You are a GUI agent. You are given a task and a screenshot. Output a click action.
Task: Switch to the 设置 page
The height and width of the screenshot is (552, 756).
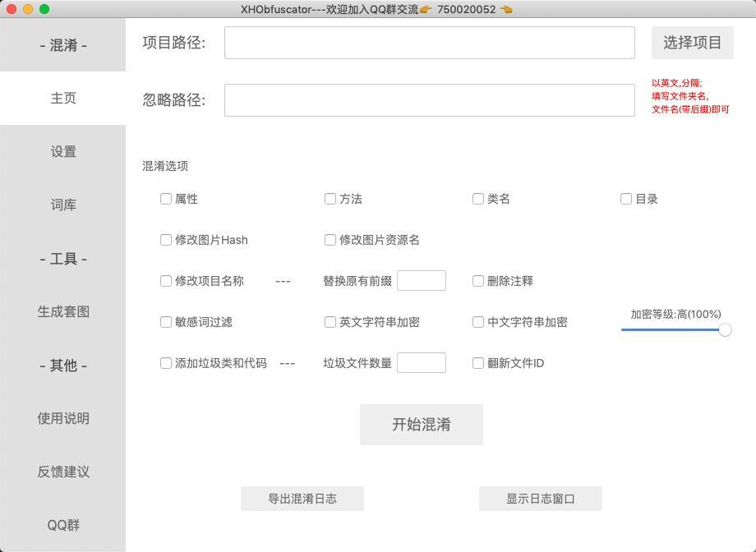click(x=62, y=151)
